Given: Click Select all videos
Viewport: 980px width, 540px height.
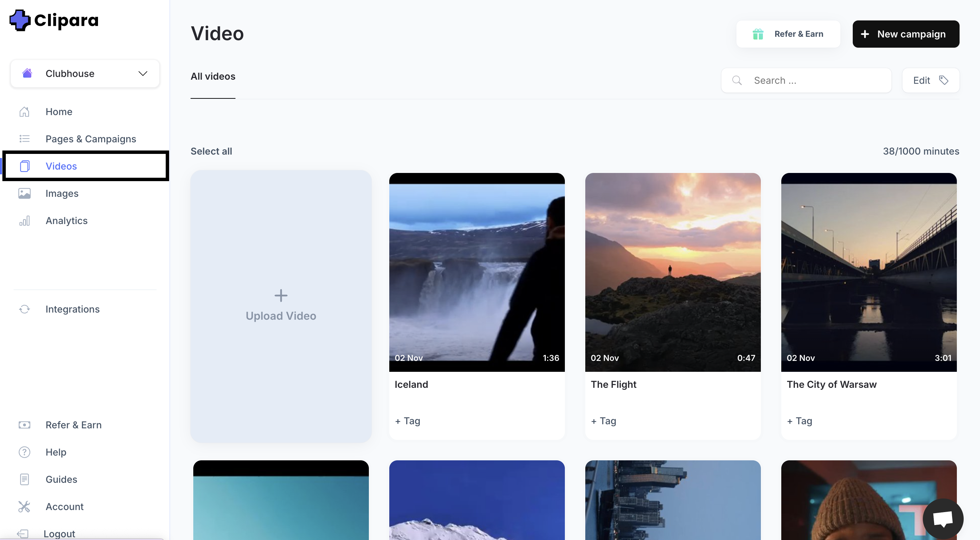Looking at the screenshot, I should click(x=211, y=151).
